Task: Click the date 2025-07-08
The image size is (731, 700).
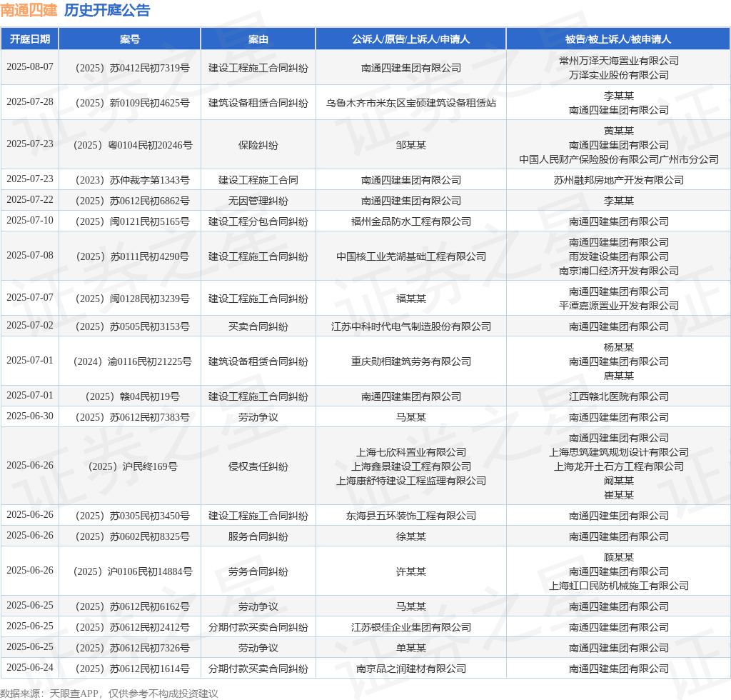Action: (30, 255)
